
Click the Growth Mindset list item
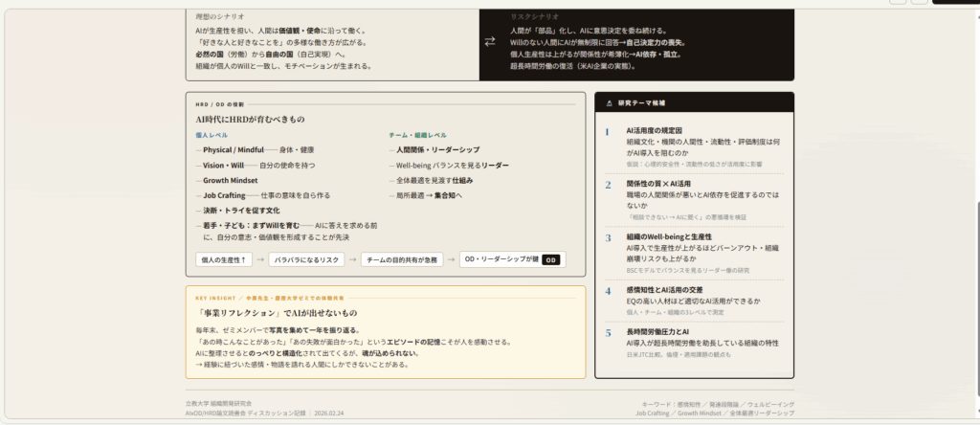click(x=230, y=180)
